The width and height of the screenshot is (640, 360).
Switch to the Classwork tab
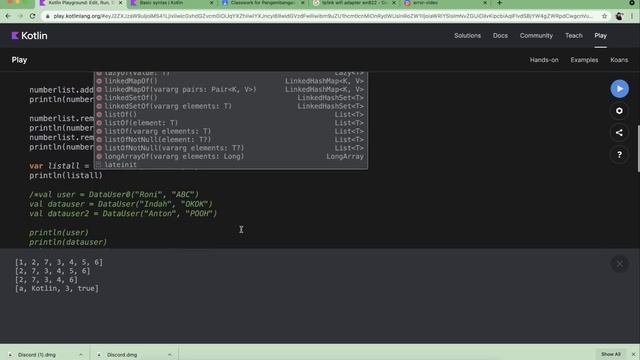tap(263, 3)
